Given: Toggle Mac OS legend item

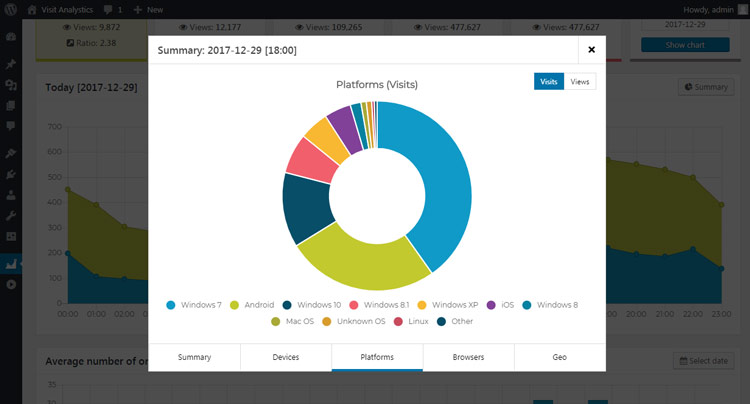Looking at the screenshot, I should (292, 321).
